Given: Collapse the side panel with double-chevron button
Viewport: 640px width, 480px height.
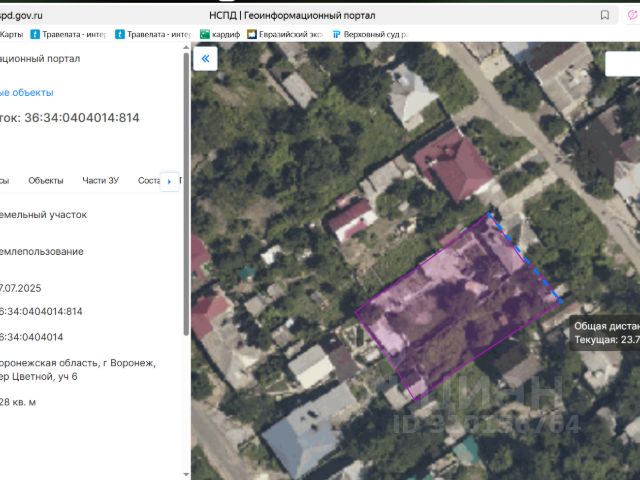Looking at the screenshot, I should tap(205, 59).
